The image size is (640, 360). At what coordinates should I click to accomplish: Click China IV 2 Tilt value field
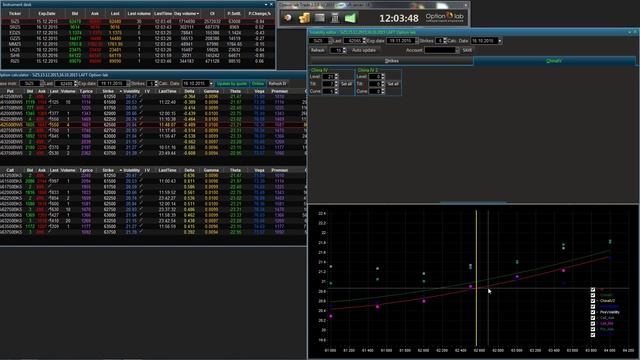[375, 84]
